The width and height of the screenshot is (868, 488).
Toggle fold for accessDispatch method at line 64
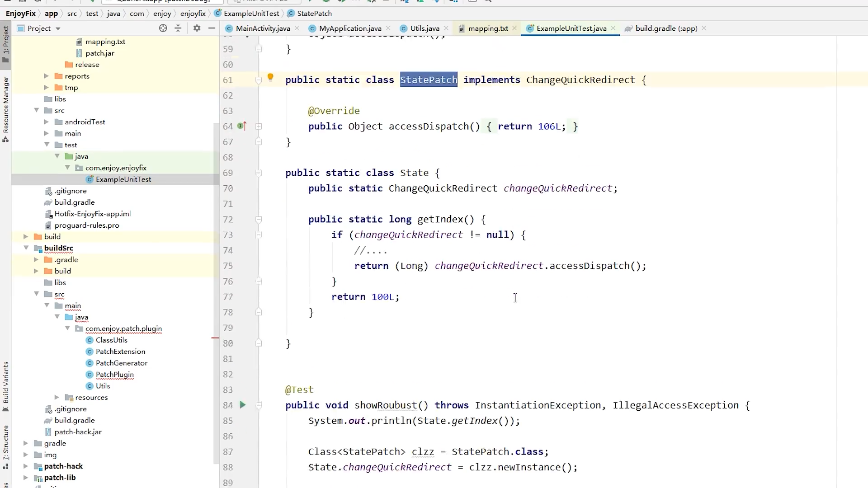click(x=259, y=127)
